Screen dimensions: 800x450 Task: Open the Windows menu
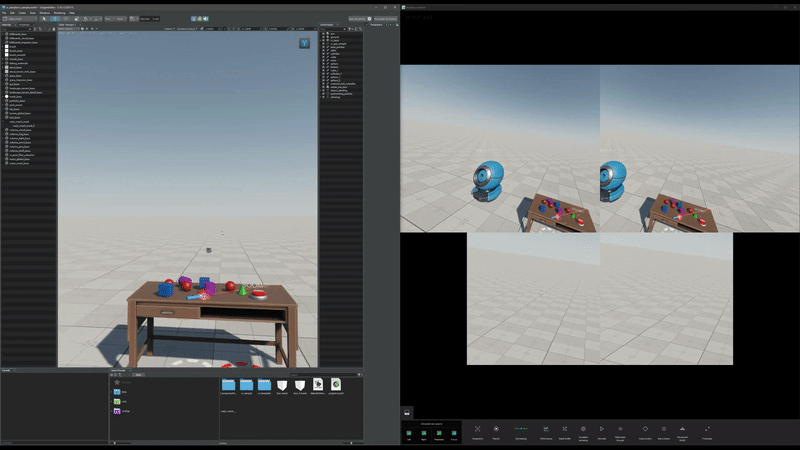pyautogui.click(x=45, y=12)
